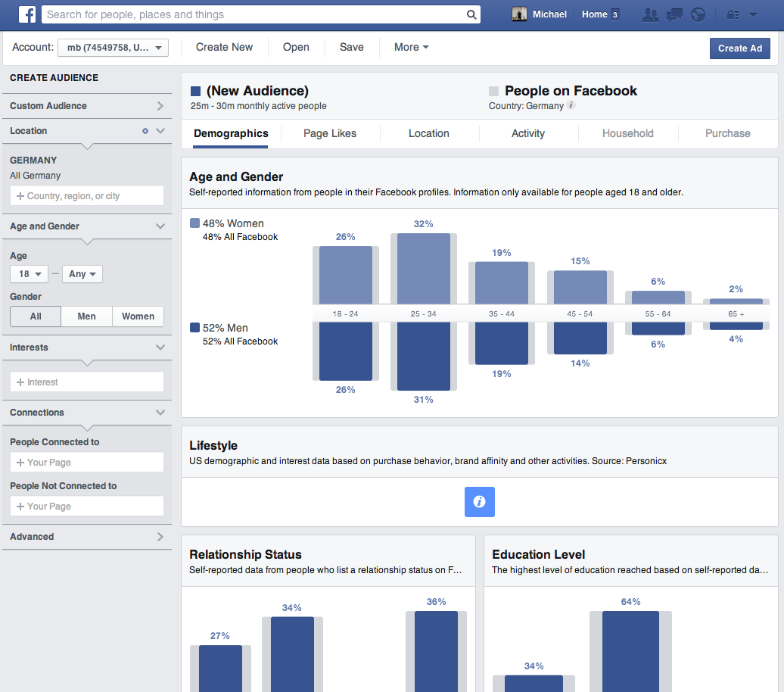Collapse the Location section
The width and height of the screenshot is (784, 692).
coord(87,130)
